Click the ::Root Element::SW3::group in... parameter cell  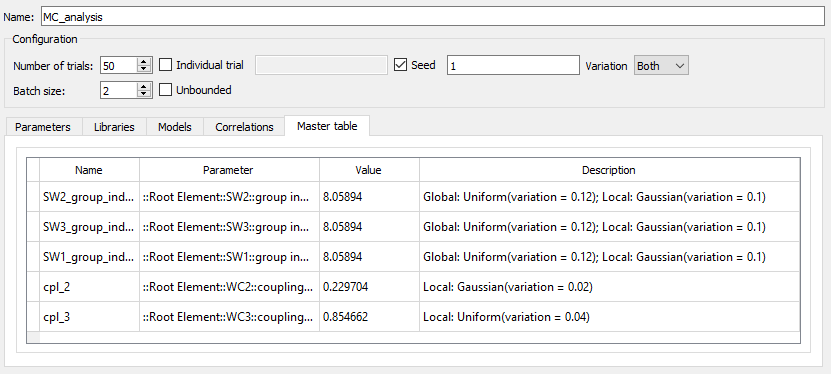tap(229, 227)
